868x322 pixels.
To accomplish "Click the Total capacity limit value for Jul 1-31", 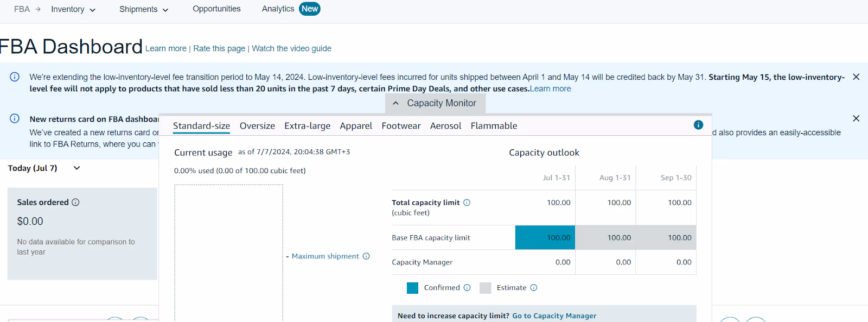I will (x=558, y=203).
